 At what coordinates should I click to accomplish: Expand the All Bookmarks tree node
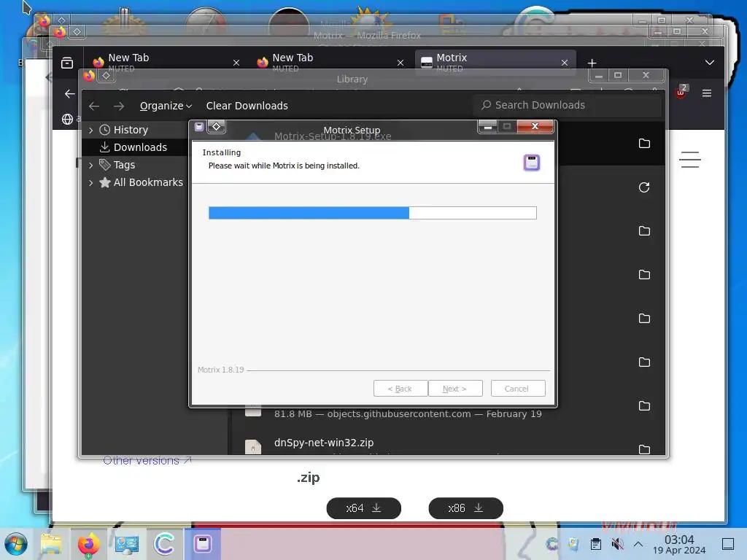(91, 183)
